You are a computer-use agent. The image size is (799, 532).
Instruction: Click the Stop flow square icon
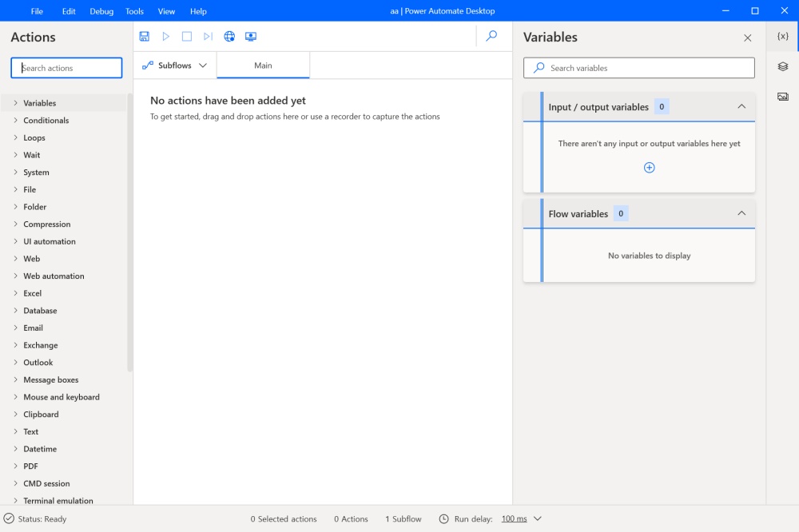[x=187, y=36]
